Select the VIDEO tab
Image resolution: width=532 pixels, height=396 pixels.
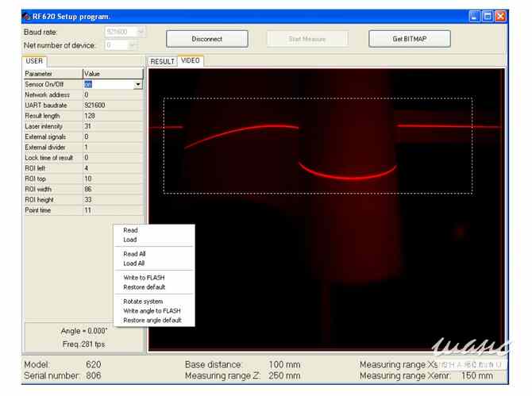pos(191,60)
